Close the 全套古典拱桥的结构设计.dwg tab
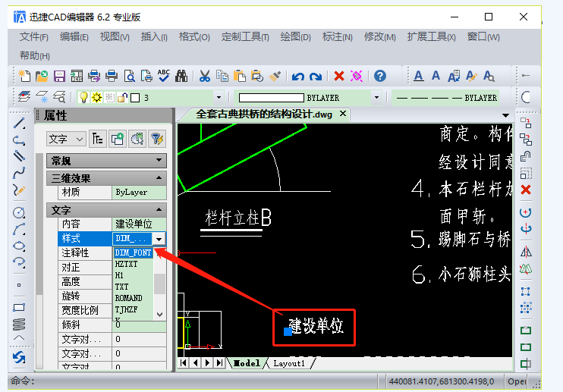This screenshot has height=392, width=563. (x=343, y=114)
